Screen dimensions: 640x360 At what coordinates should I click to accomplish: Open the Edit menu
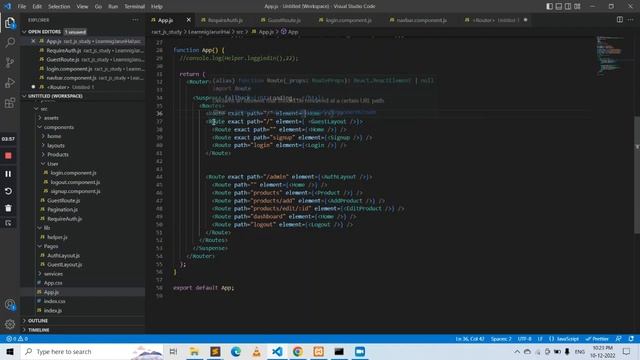37,7
